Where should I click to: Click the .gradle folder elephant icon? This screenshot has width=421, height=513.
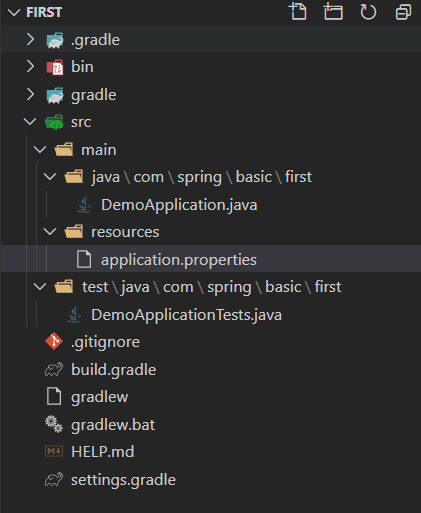point(55,40)
